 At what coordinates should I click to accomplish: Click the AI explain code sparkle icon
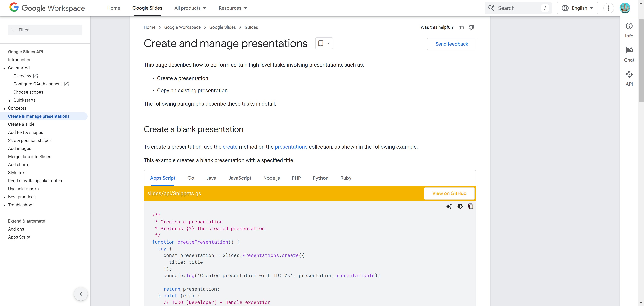coord(449,206)
